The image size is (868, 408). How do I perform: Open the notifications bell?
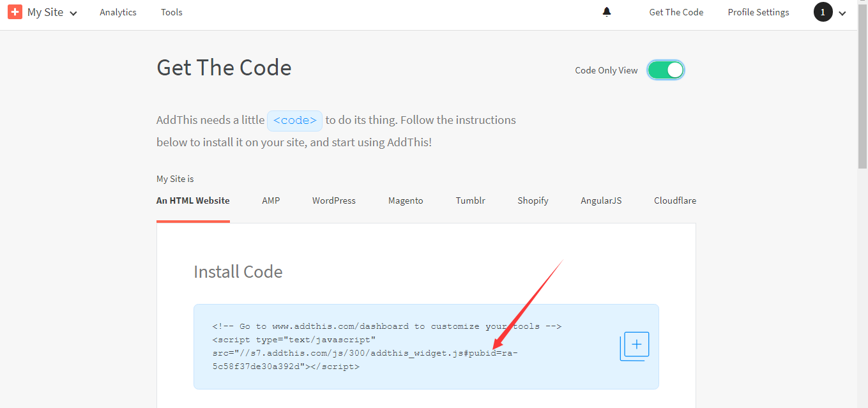607,12
